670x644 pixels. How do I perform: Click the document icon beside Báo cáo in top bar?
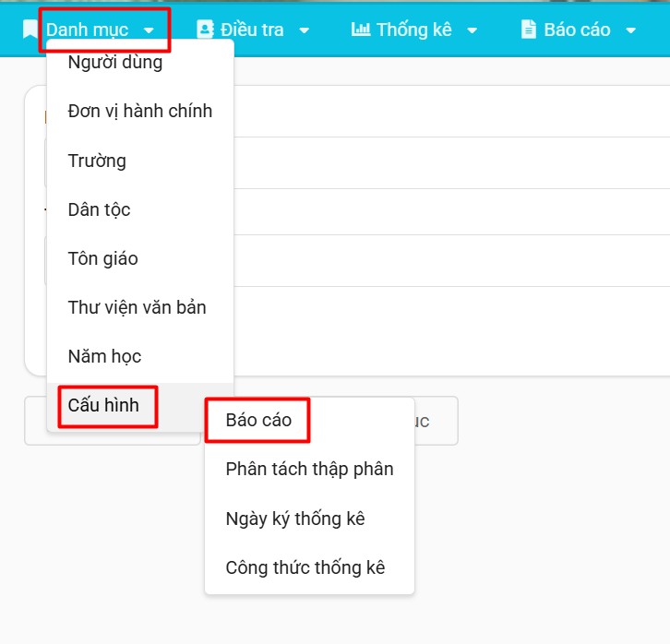(528, 30)
